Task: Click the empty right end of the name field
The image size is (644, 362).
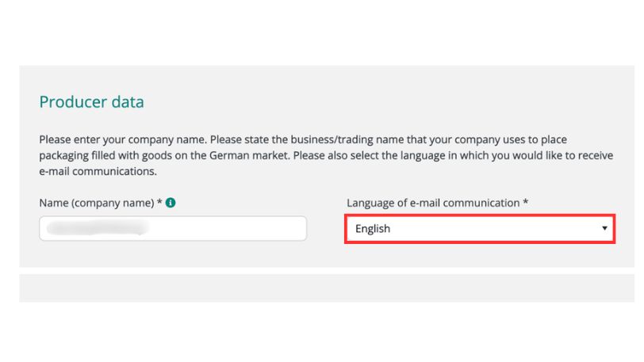Action: [270, 229]
